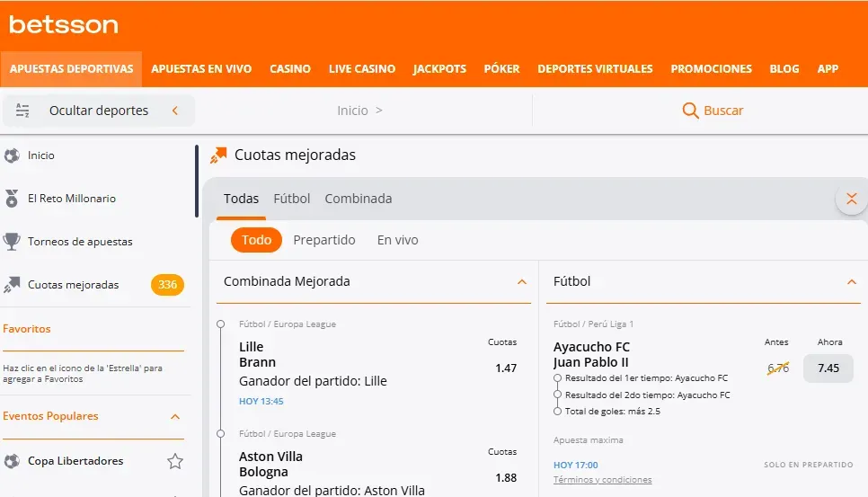Open Deportes Virtuales in the top menu
Viewport: 868px width, 497px height.
[595, 69]
